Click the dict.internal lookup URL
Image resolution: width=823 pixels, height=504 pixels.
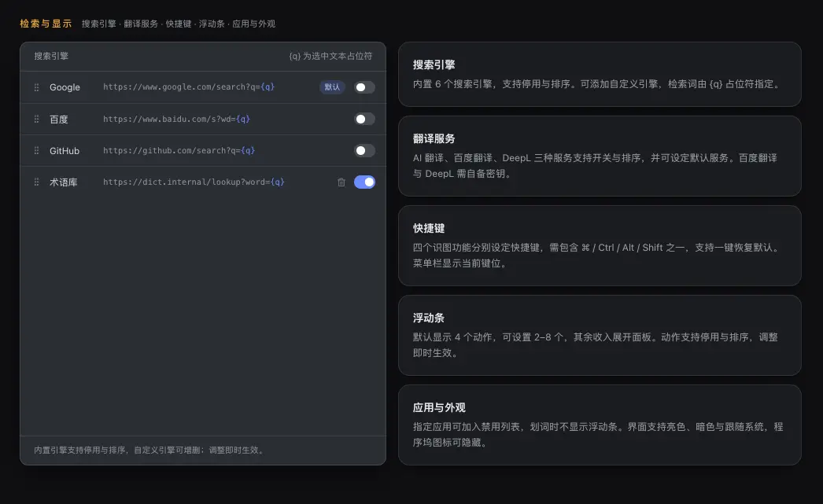194,182
